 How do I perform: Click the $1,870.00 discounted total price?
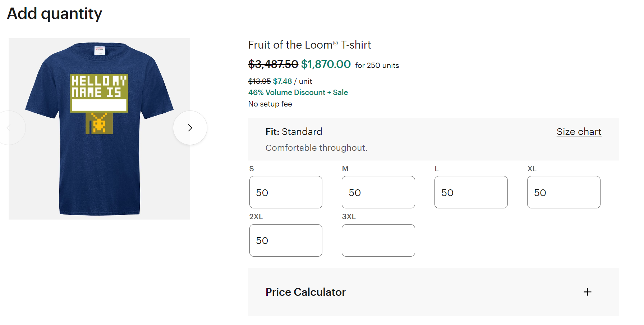coord(326,64)
